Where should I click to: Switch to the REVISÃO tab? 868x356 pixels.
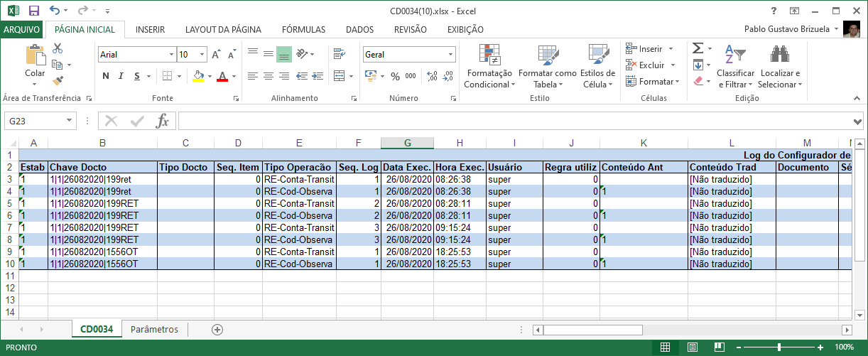click(410, 30)
